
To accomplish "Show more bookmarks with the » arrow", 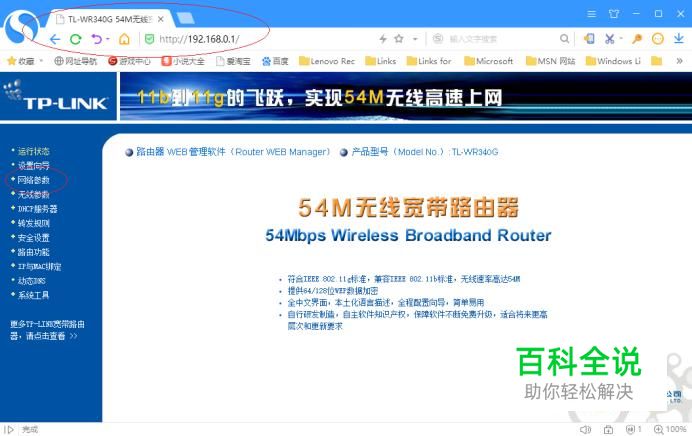I will [679, 61].
